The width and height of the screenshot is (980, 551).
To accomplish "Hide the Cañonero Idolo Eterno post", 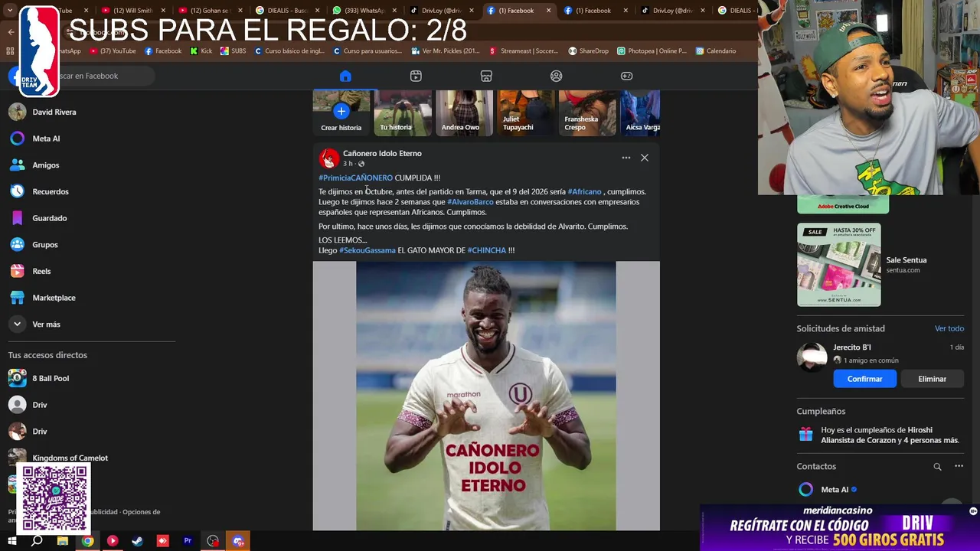I will coord(645,158).
